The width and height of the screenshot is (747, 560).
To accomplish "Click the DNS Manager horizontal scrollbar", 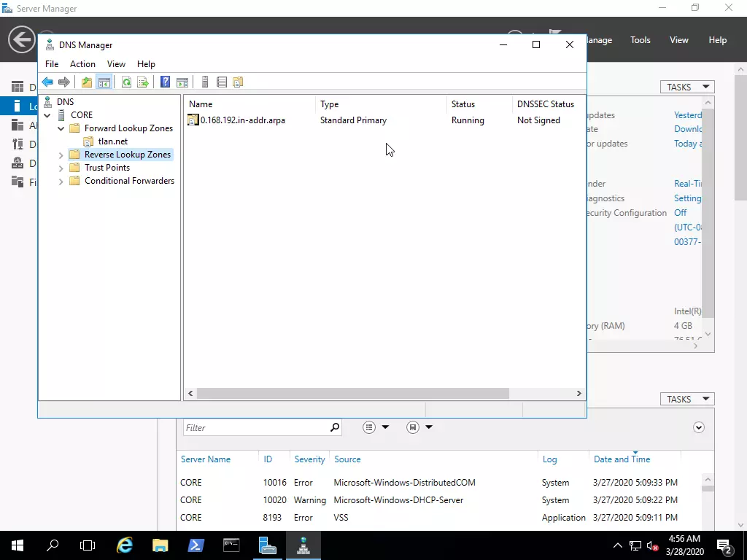I will pos(352,393).
